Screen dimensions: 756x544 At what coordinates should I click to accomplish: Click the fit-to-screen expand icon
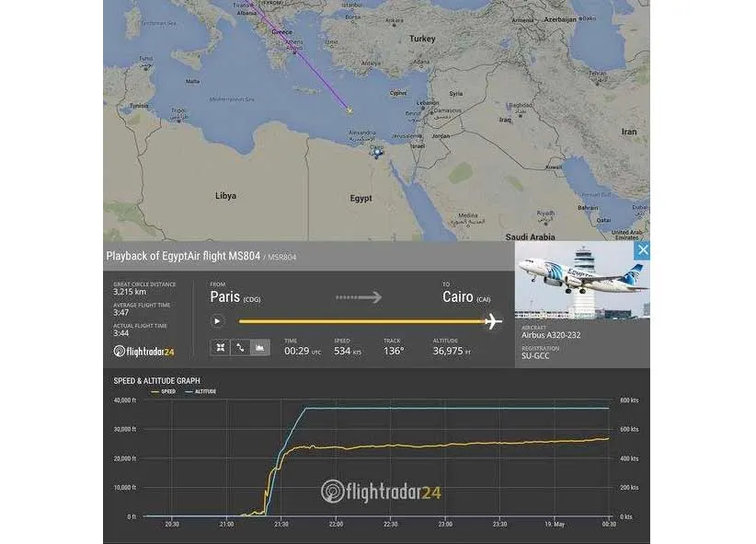click(x=221, y=348)
